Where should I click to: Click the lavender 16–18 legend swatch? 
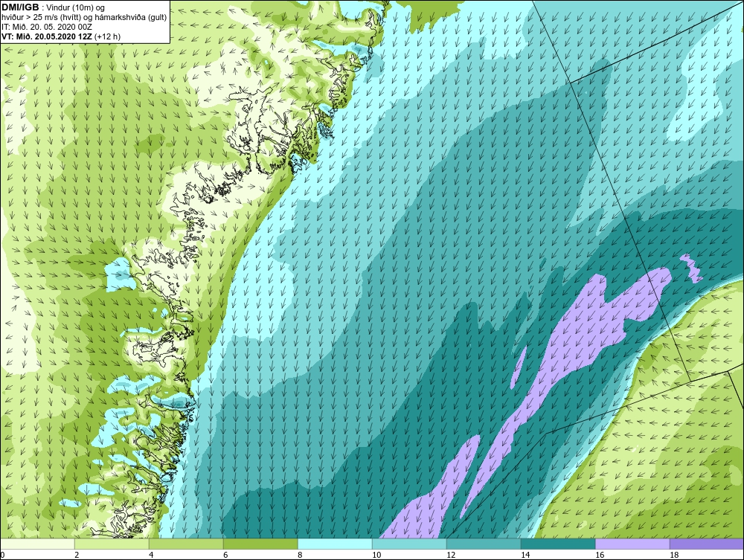[x=632, y=544]
